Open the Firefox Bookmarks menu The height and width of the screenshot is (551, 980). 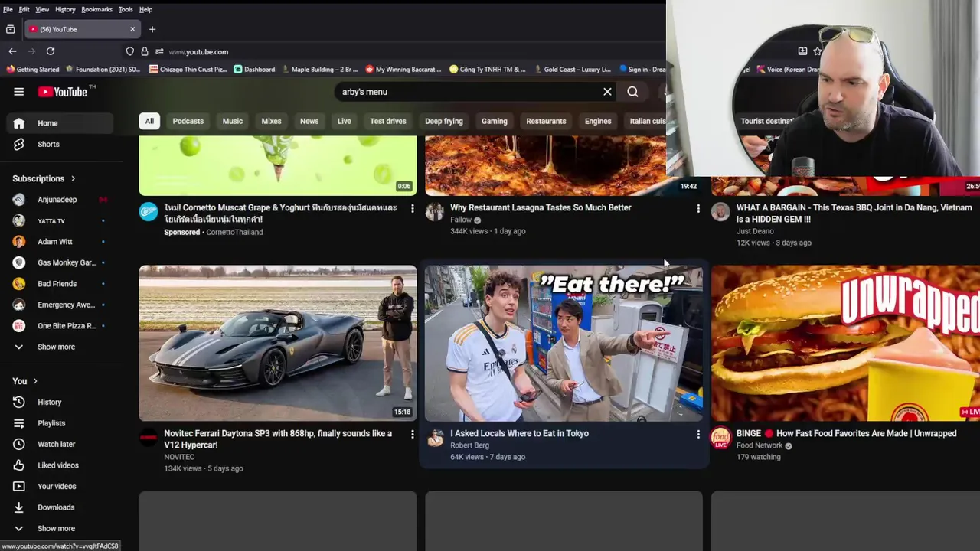[x=96, y=9]
